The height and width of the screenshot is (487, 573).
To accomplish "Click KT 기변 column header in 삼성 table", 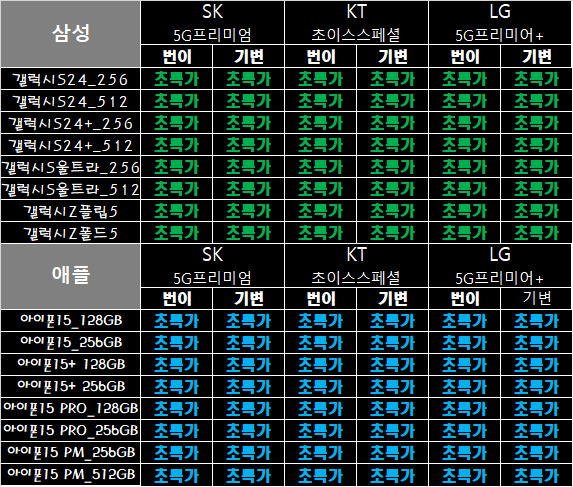I will point(392,56).
